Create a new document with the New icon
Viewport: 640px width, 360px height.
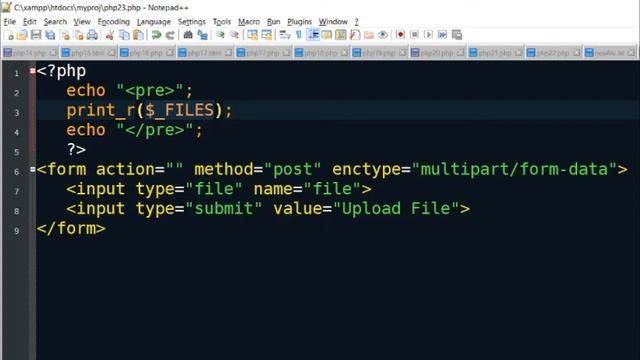(x=9, y=35)
